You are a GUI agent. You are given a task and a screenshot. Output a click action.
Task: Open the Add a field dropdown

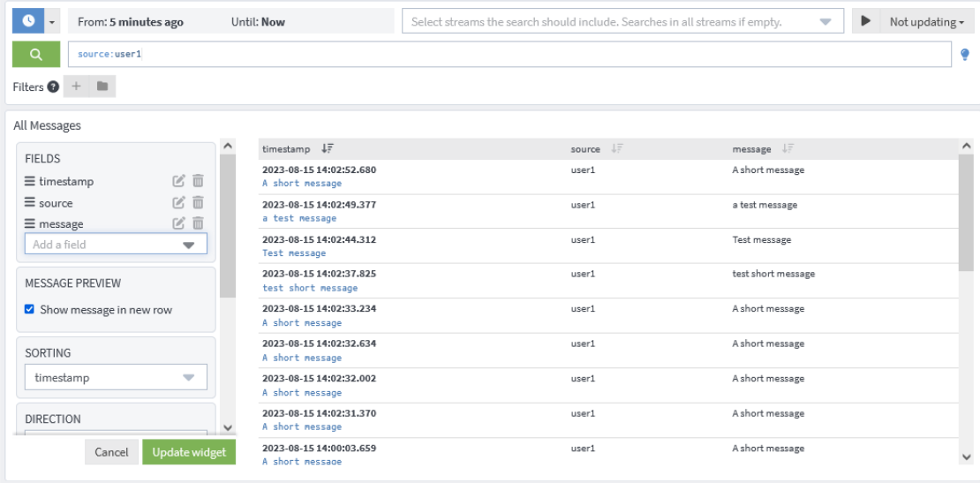click(x=116, y=245)
